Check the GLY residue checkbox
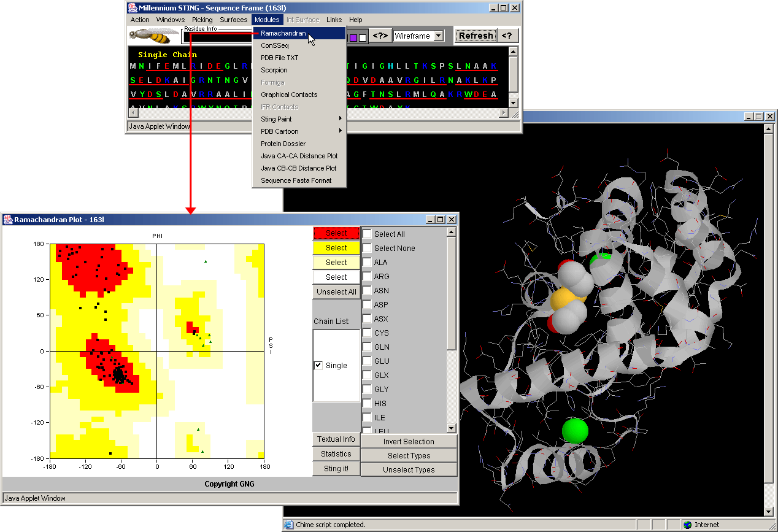778x532 pixels. tap(367, 389)
